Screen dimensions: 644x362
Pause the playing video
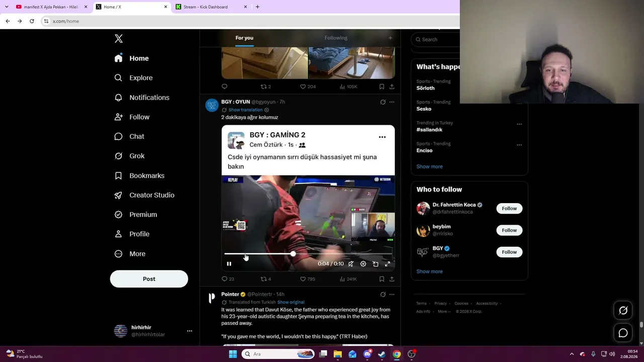click(229, 264)
